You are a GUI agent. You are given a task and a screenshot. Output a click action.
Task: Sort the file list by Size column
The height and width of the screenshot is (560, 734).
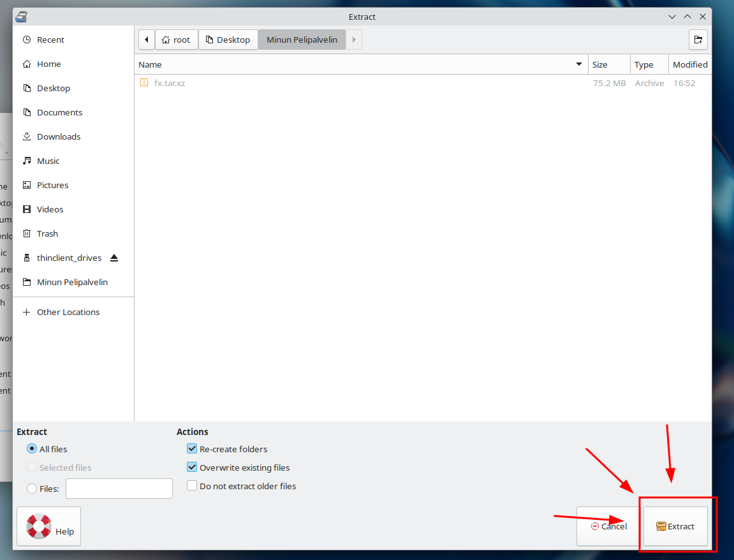point(608,64)
